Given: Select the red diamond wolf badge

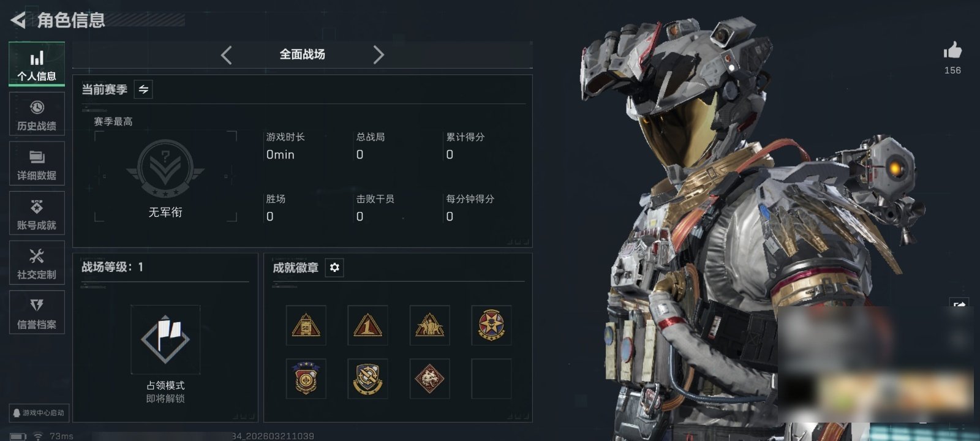Looking at the screenshot, I should [429, 379].
